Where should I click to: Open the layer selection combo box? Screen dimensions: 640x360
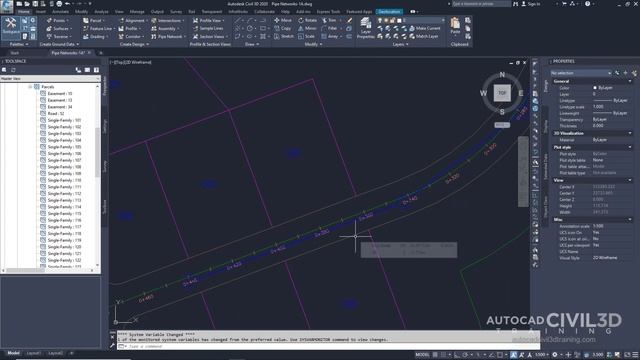pyautogui.click(x=411, y=20)
